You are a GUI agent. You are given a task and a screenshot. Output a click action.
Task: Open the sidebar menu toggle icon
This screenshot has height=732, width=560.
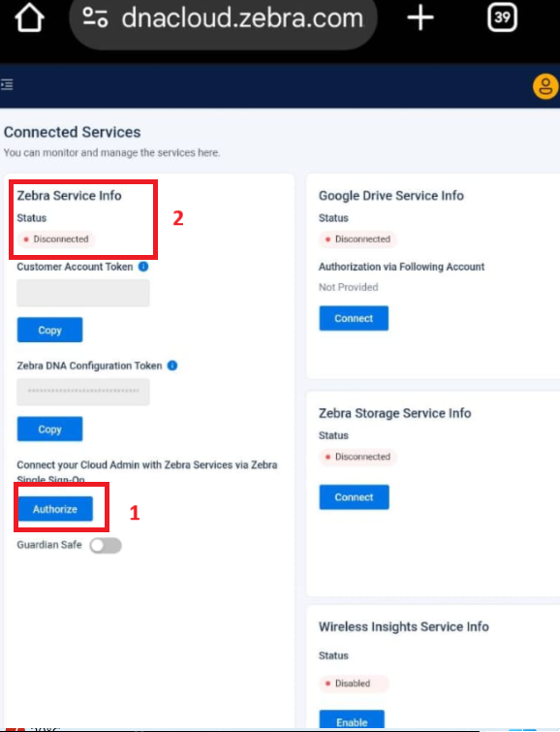pos(7,84)
